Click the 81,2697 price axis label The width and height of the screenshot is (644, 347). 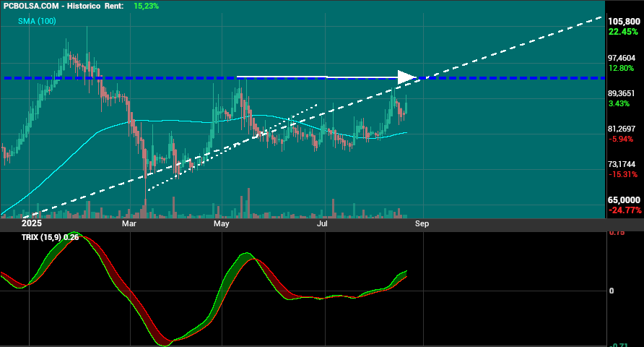(622, 129)
